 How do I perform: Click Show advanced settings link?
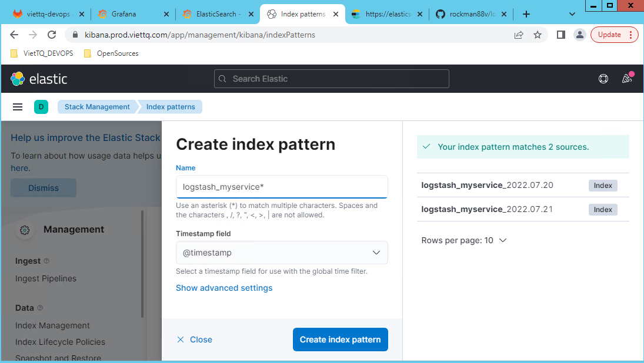pyautogui.click(x=224, y=288)
